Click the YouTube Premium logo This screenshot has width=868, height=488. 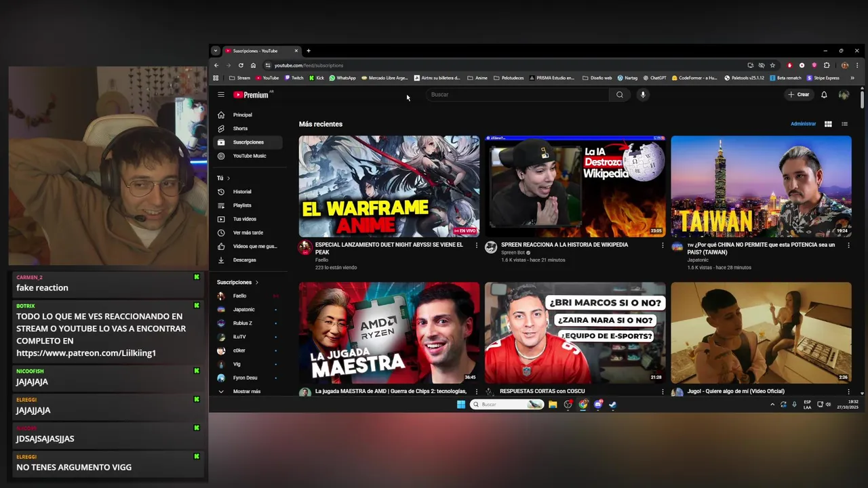(252, 95)
